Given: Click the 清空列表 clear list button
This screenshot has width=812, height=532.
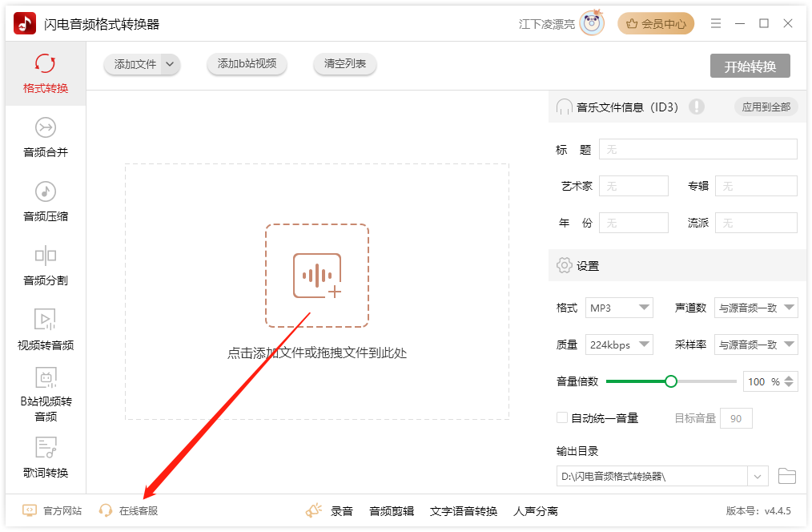Looking at the screenshot, I should point(345,64).
